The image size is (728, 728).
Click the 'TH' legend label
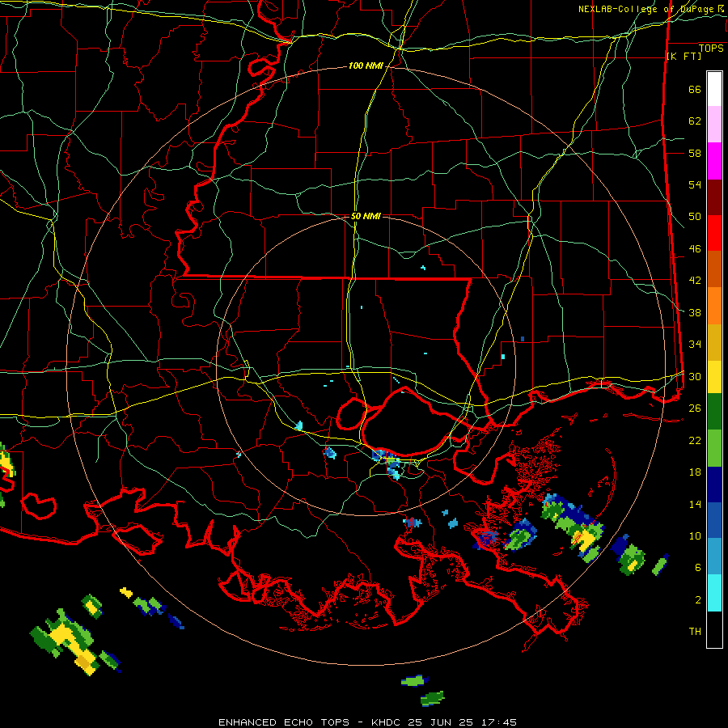(695, 632)
